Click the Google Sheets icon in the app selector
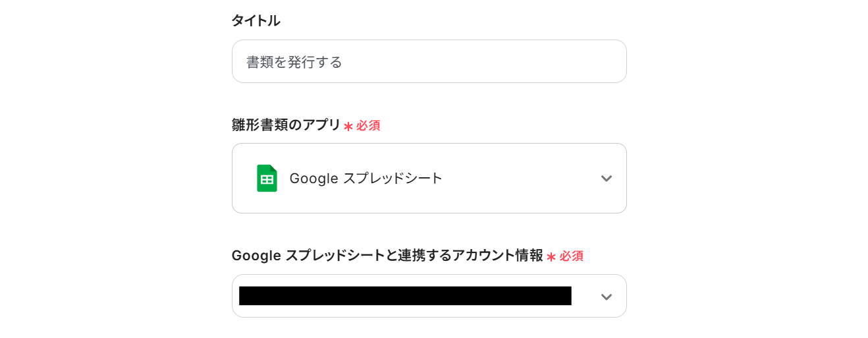The width and height of the screenshot is (868, 338). point(267,179)
